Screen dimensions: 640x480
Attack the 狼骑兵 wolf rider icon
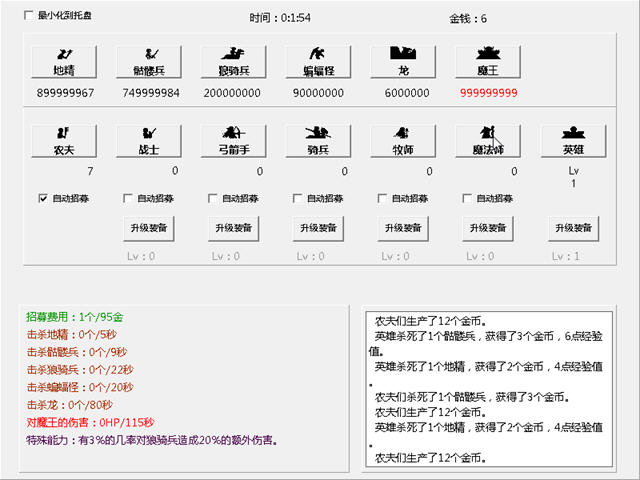coord(234,62)
